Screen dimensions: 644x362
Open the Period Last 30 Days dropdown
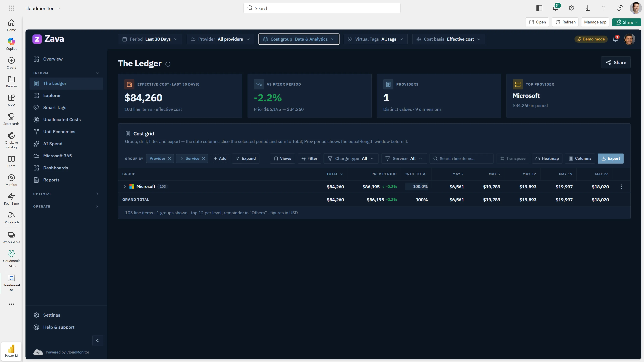pos(150,39)
